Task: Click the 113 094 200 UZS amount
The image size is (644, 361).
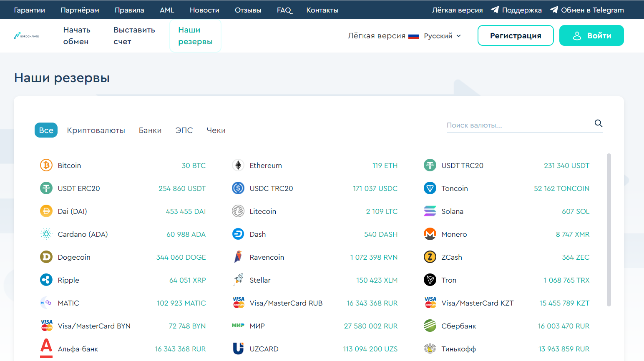Action: (x=370, y=349)
